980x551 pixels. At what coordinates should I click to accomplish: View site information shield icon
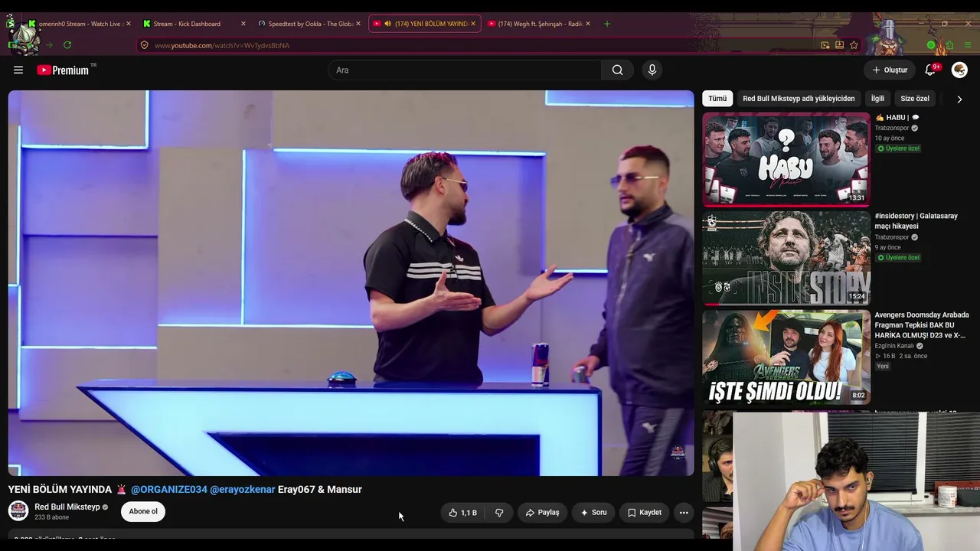(144, 45)
